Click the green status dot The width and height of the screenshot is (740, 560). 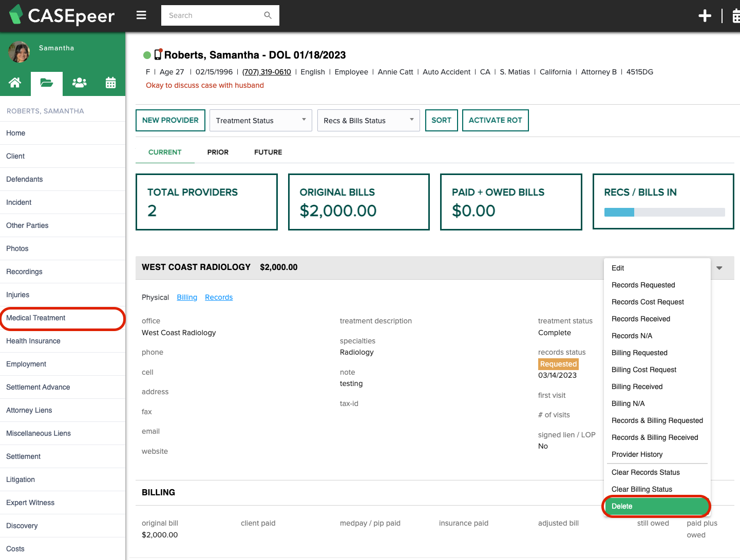tap(147, 55)
